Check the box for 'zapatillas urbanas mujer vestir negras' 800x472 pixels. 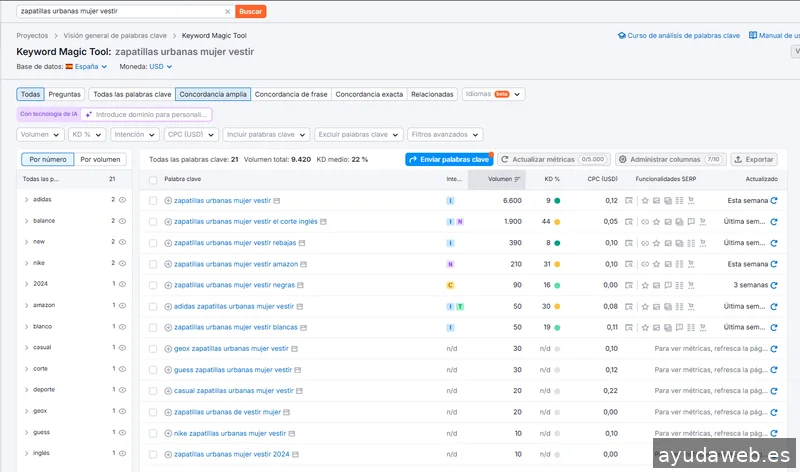click(153, 285)
